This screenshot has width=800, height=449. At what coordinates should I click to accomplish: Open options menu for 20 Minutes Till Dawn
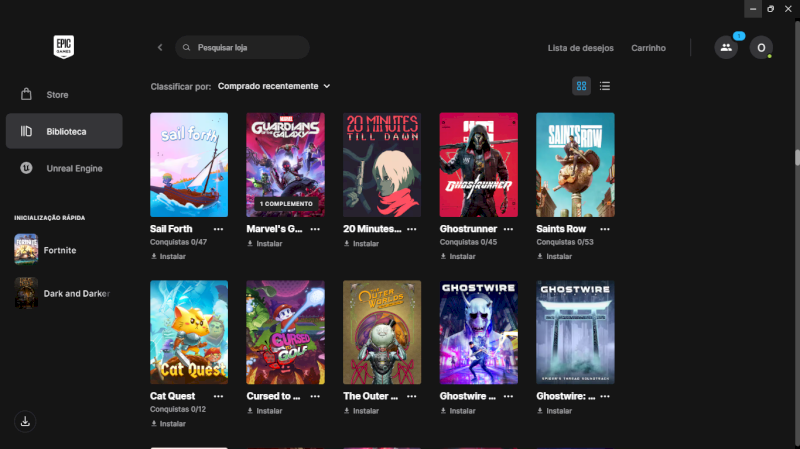tap(412, 229)
